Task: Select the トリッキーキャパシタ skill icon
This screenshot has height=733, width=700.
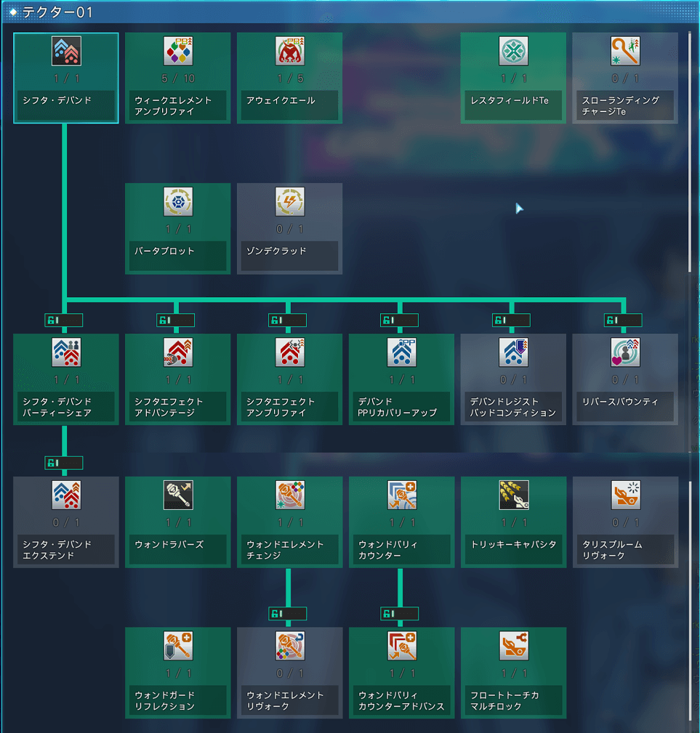Action: point(513,495)
